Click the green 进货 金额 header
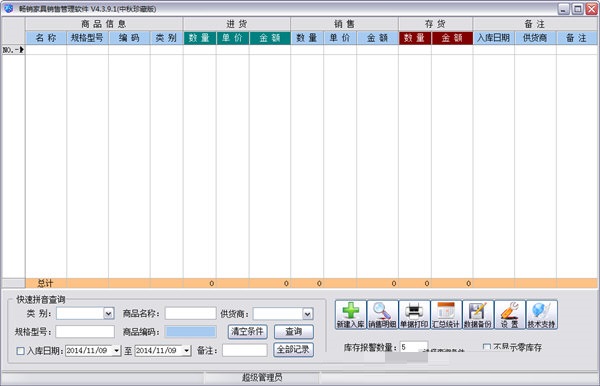This screenshot has width=600, height=386. [270, 38]
